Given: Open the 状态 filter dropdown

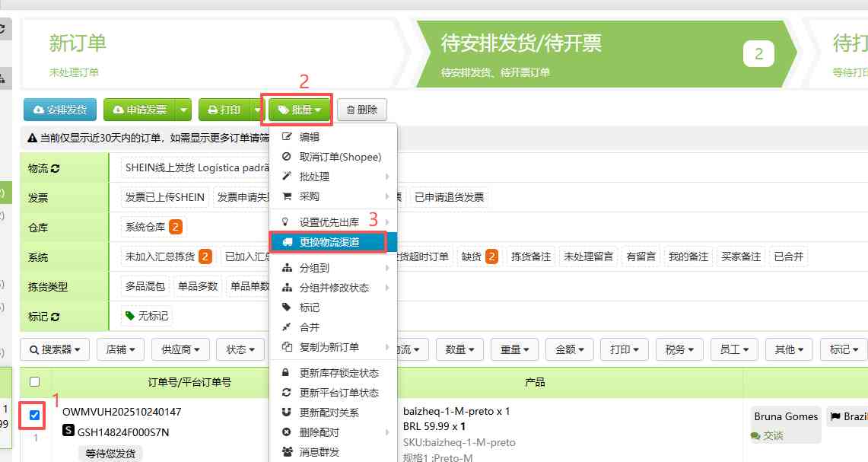Looking at the screenshot, I should (240, 349).
